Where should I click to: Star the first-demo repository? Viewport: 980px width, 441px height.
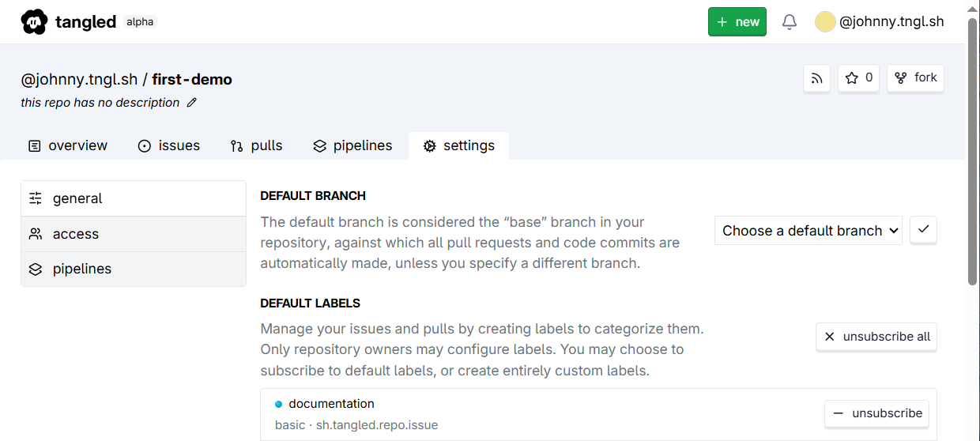[858, 78]
